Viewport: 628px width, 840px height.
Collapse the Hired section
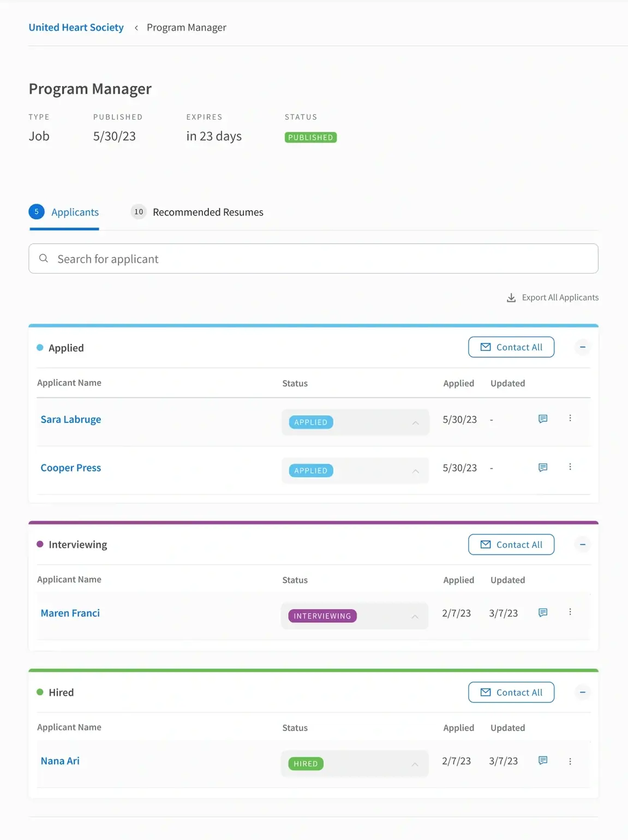[583, 693]
